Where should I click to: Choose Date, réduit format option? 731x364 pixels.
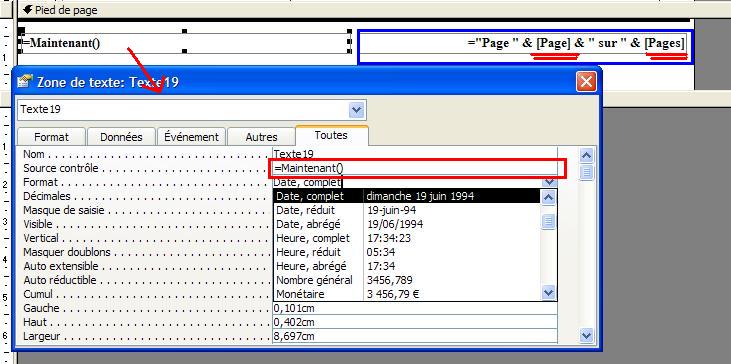pyautogui.click(x=407, y=210)
